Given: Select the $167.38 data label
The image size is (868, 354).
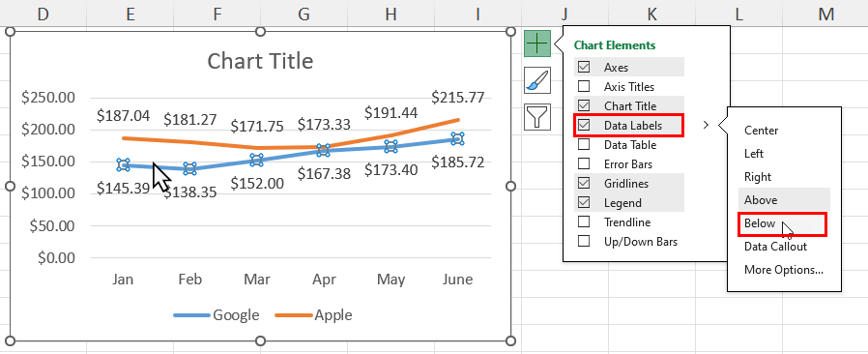Looking at the screenshot, I should [x=324, y=174].
